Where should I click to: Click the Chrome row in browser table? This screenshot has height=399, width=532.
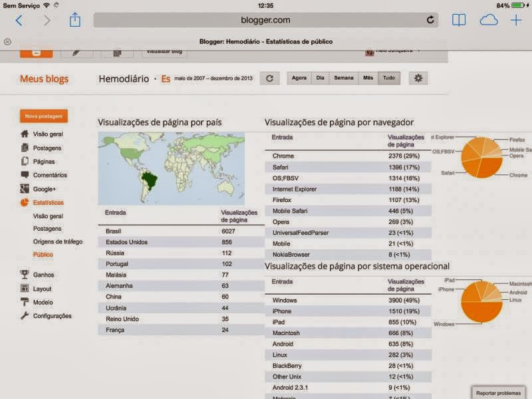tap(348, 156)
